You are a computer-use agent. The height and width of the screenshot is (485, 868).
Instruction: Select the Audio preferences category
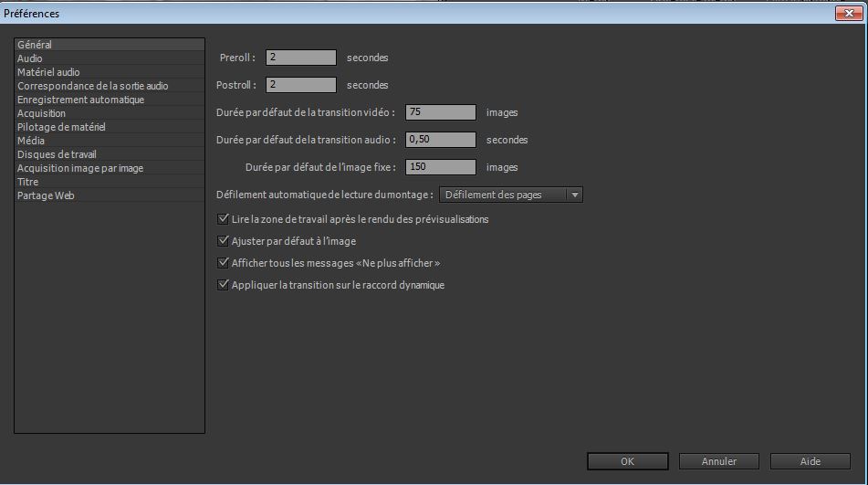tap(30, 58)
